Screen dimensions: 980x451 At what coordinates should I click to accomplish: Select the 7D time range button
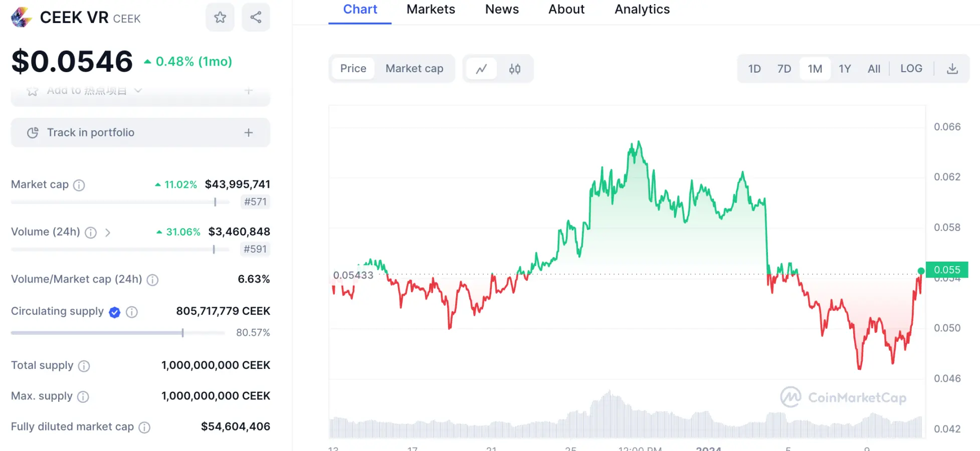(784, 69)
